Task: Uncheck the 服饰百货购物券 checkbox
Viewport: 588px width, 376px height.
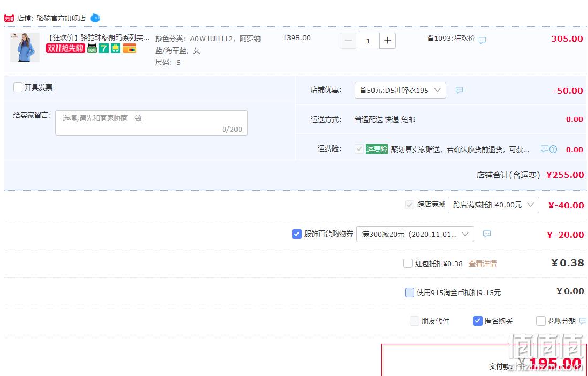Action: coord(296,234)
